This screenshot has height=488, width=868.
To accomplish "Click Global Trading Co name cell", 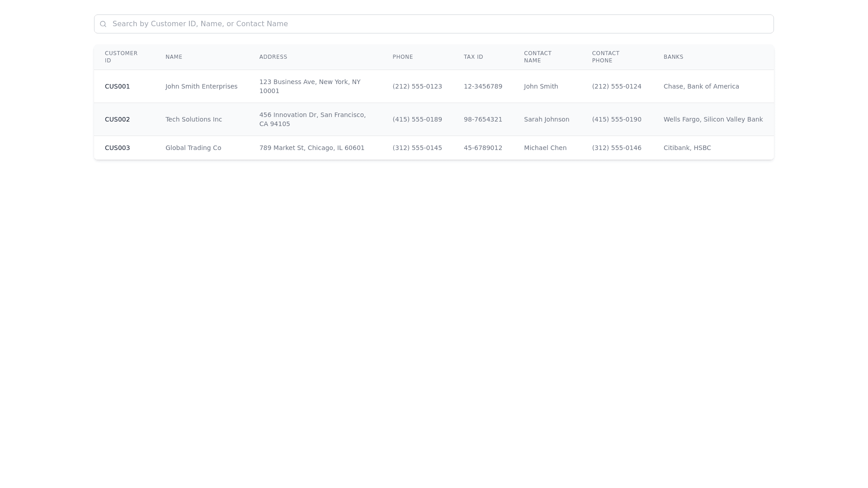I will click(193, 148).
